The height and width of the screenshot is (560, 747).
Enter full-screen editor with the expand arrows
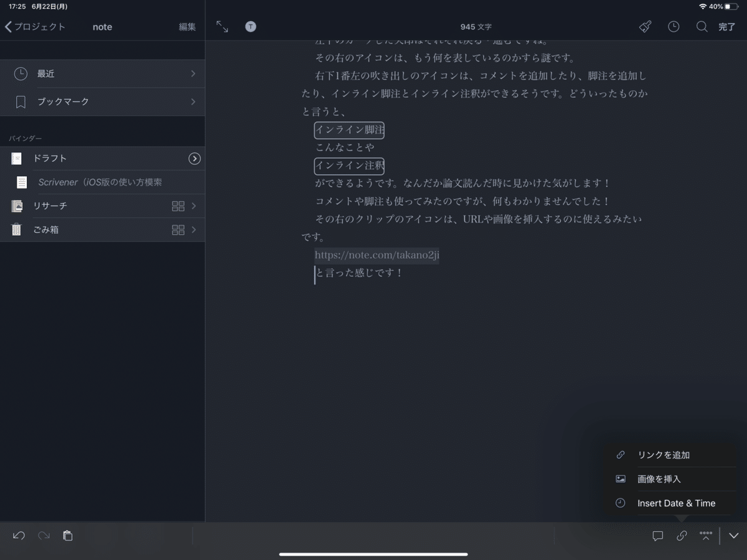coord(222,26)
